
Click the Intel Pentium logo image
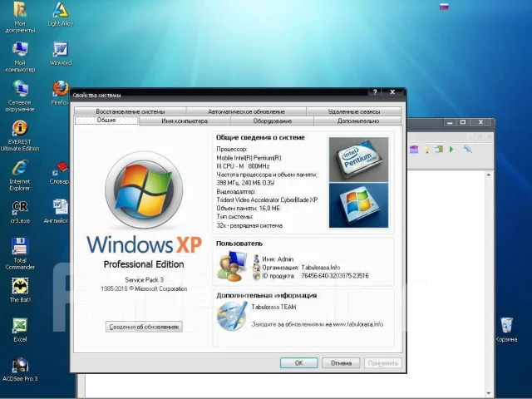(358, 160)
